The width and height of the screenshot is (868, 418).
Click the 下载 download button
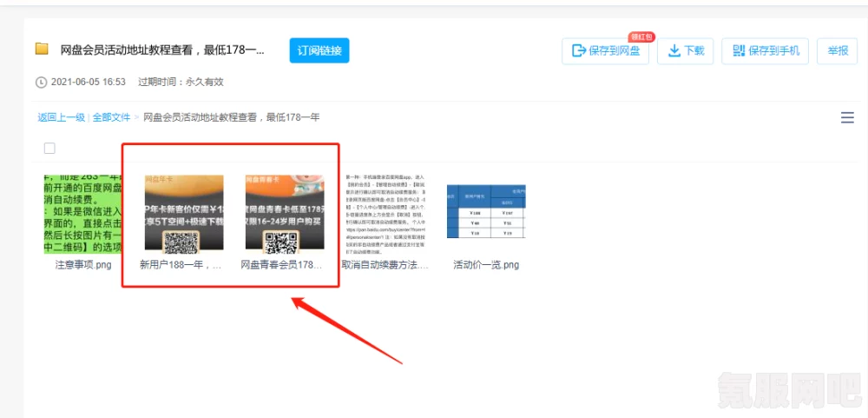coord(686,51)
